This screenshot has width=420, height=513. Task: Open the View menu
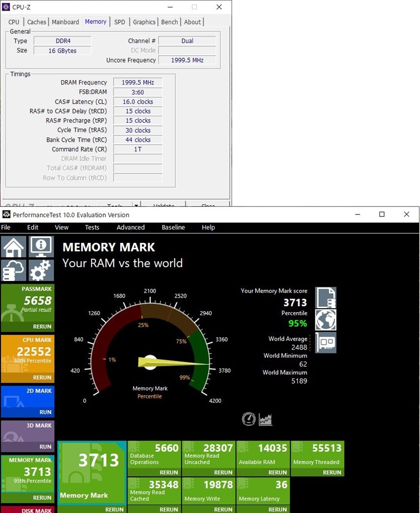point(62,227)
